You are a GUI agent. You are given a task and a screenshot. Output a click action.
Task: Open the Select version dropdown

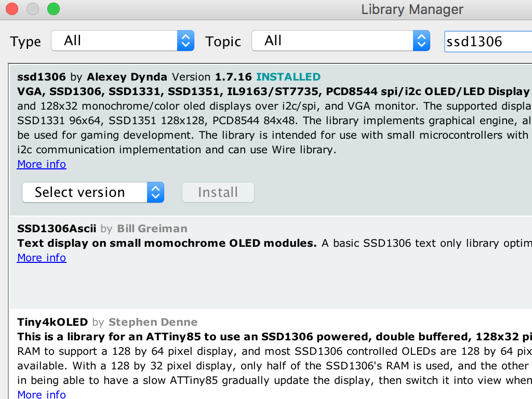(93, 192)
